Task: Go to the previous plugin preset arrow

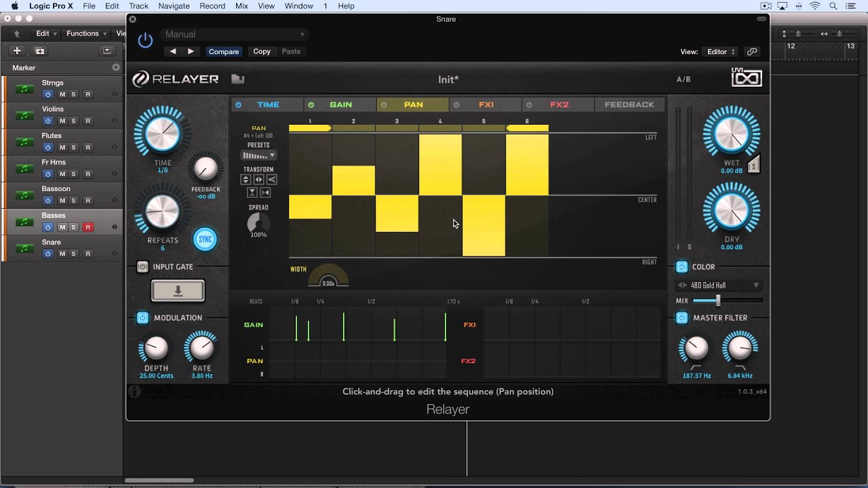Action: pyautogui.click(x=173, y=52)
